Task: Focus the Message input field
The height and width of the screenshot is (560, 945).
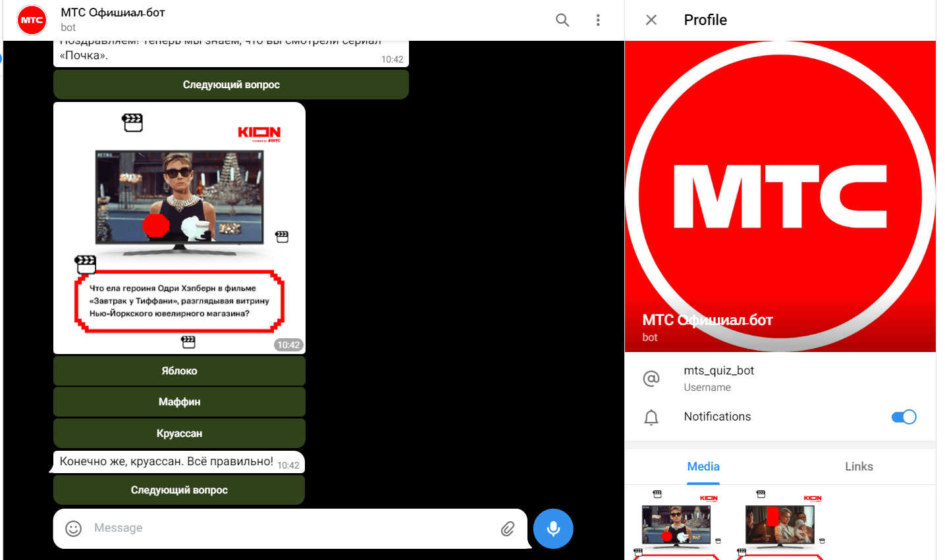Action: [290, 528]
